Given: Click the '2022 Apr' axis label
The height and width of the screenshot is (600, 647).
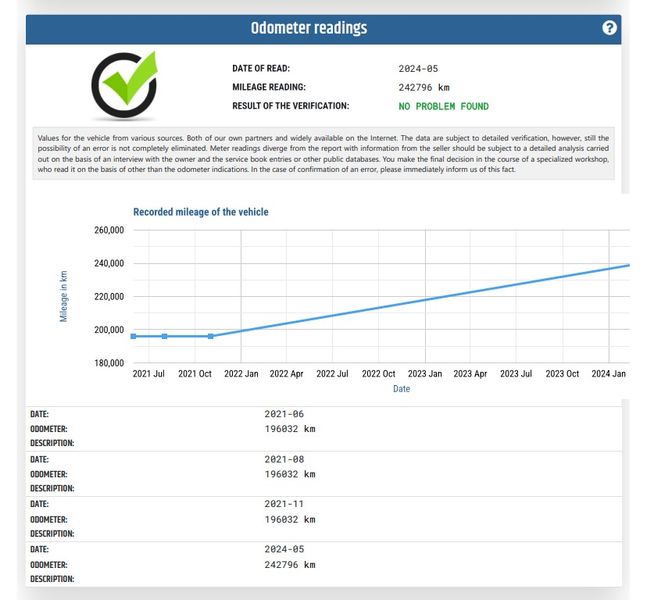Looking at the screenshot, I should point(286,374).
